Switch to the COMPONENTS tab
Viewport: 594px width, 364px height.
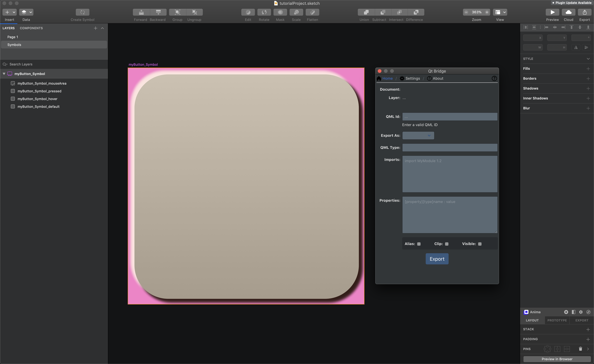click(x=31, y=28)
